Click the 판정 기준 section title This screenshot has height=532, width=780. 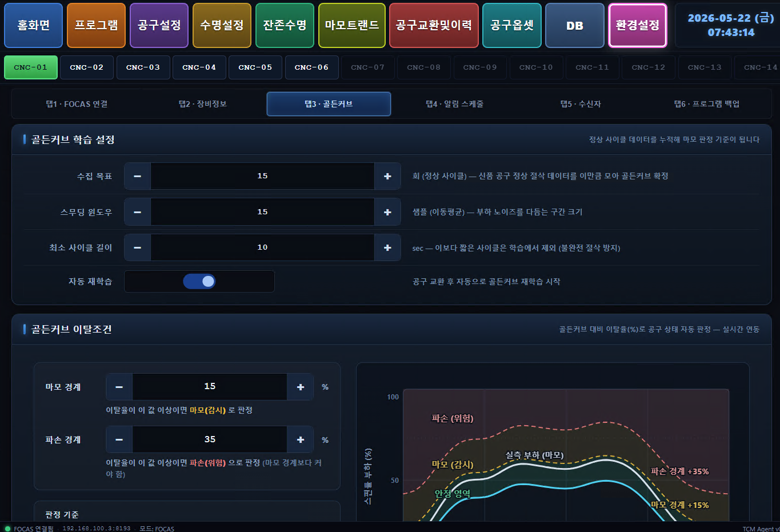[x=62, y=515]
